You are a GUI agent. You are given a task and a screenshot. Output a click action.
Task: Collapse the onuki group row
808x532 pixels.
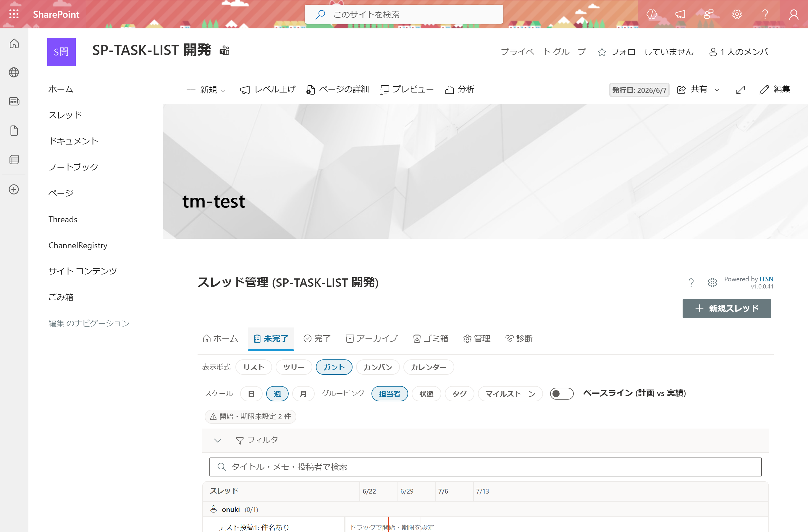(x=485, y=509)
